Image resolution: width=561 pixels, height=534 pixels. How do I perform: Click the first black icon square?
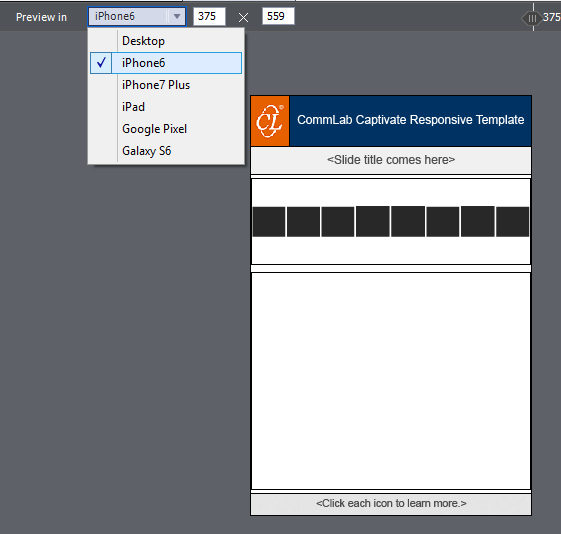tap(269, 221)
